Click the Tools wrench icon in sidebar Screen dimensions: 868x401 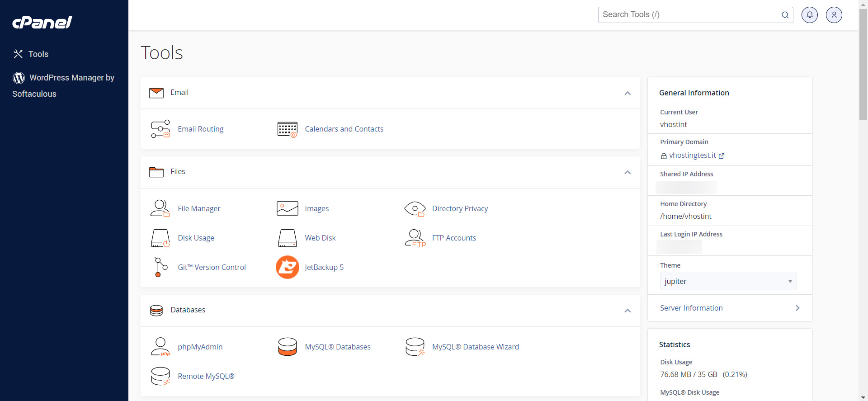point(18,54)
